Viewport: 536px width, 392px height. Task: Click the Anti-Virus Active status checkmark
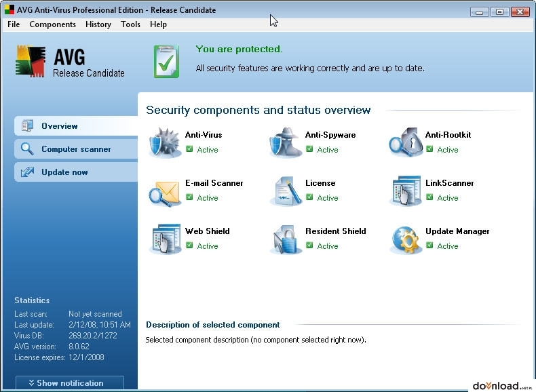coord(189,149)
